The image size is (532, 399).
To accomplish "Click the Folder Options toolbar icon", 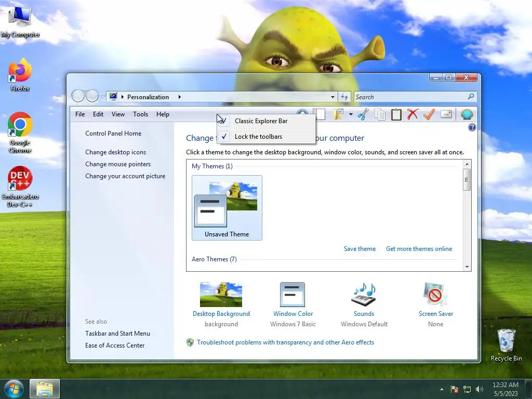I will pyautogui.click(x=338, y=114).
